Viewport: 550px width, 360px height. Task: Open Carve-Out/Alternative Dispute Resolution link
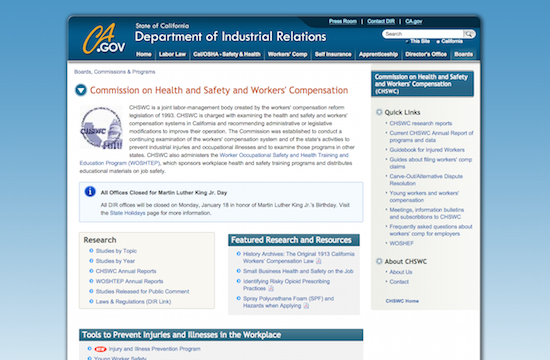pos(426,180)
